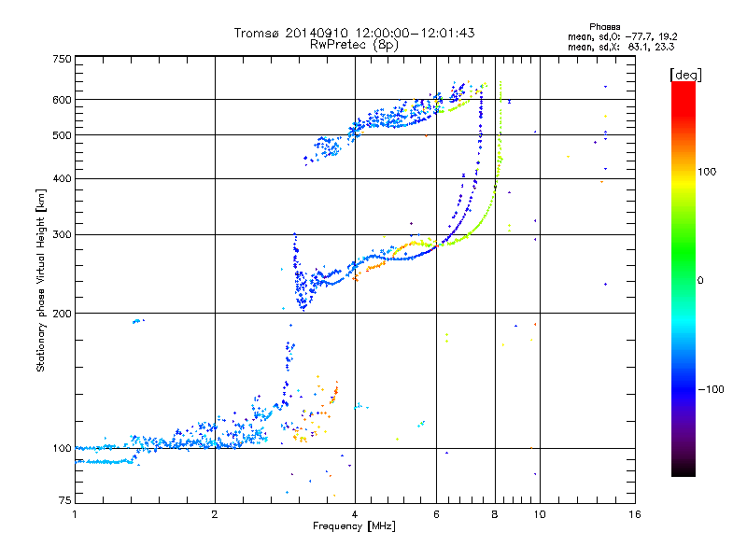The width and height of the screenshot is (747, 560).
Task: Click the x-axis '6' tick label
Action: (436, 514)
